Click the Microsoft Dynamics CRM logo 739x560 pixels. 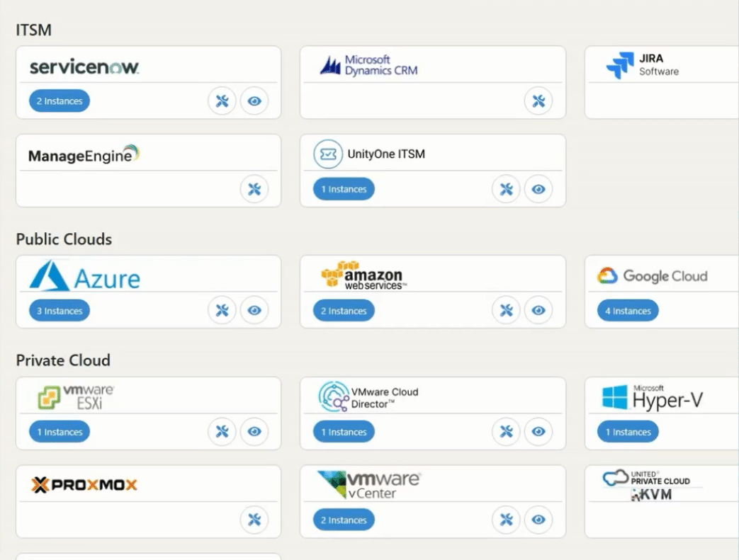pyautogui.click(x=368, y=65)
